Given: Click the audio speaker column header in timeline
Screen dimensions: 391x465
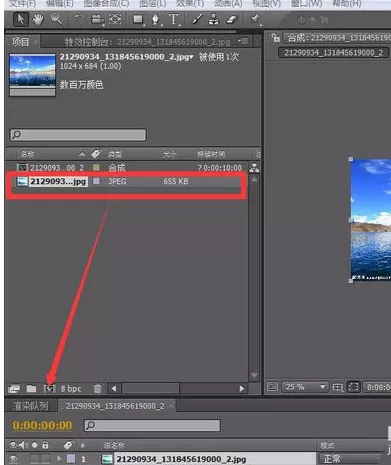Looking at the screenshot, I should point(23,445).
